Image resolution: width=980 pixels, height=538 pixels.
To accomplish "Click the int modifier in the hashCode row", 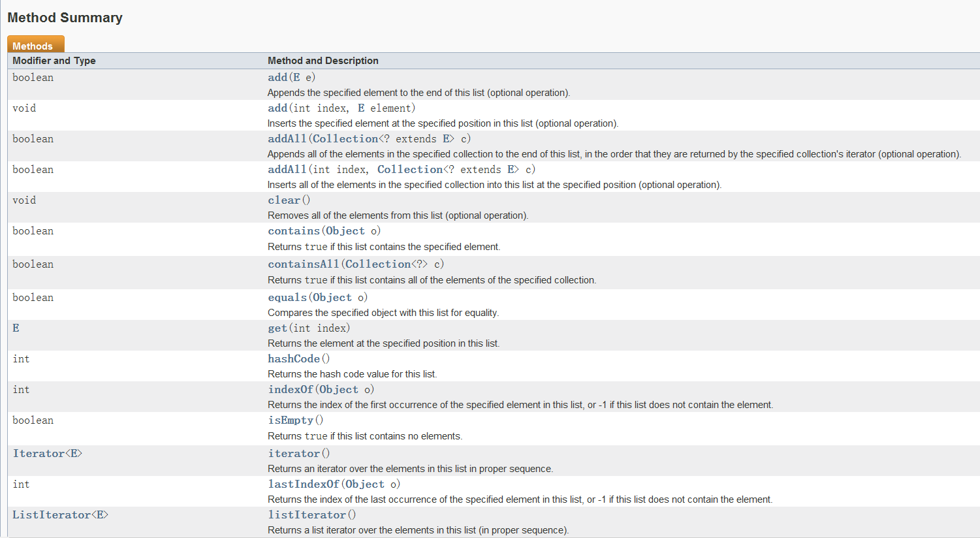I will pyautogui.click(x=21, y=358).
